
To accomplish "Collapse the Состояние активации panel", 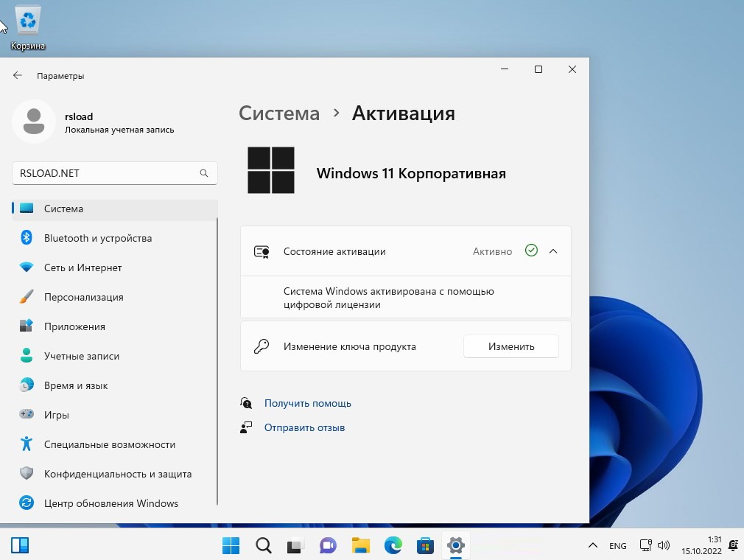I will [x=554, y=251].
